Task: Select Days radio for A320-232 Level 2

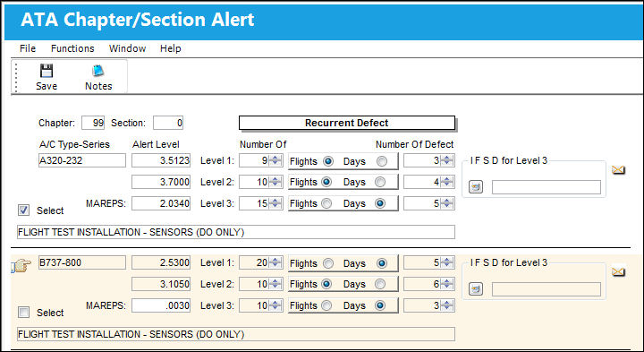Action: 380,182
